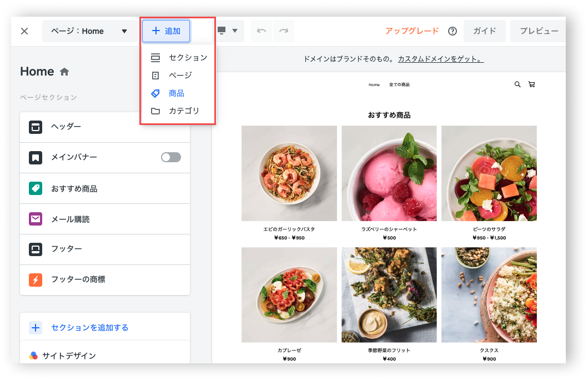Viewport: 588px width, 380px height.
Task: Click the ヘッダー header section icon
Action: pyautogui.click(x=36, y=127)
